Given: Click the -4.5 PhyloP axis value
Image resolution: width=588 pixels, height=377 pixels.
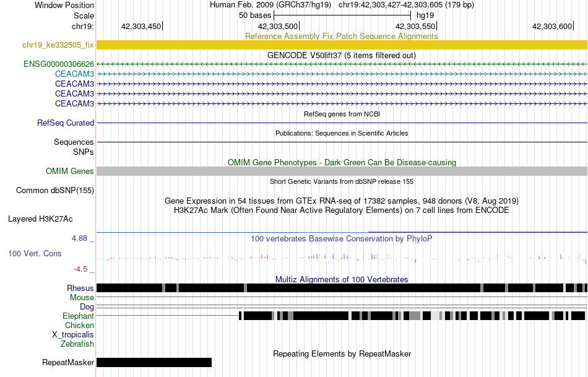Looking at the screenshot, I should [80, 269].
